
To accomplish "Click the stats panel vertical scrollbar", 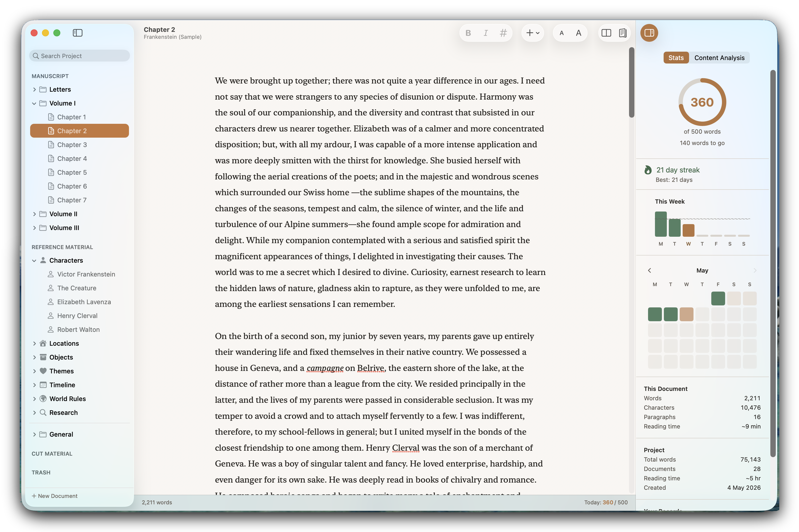I will (773, 264).
